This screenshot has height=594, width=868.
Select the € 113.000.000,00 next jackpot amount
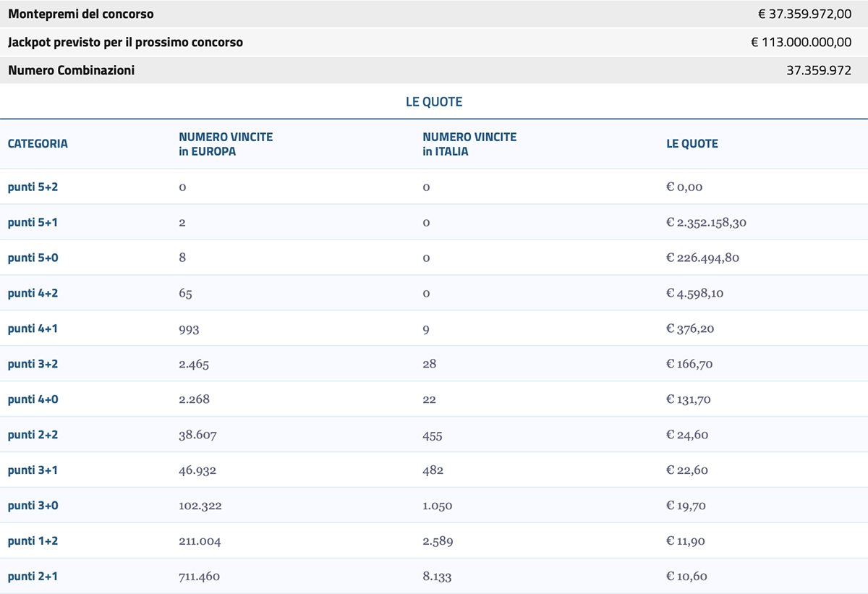point(801,43)
